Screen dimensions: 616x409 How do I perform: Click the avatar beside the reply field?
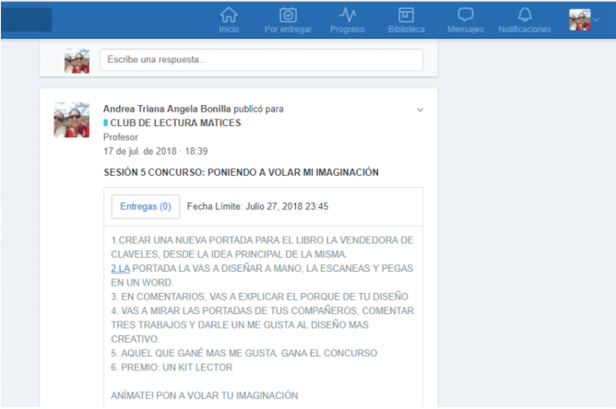(x=77, y=61)
